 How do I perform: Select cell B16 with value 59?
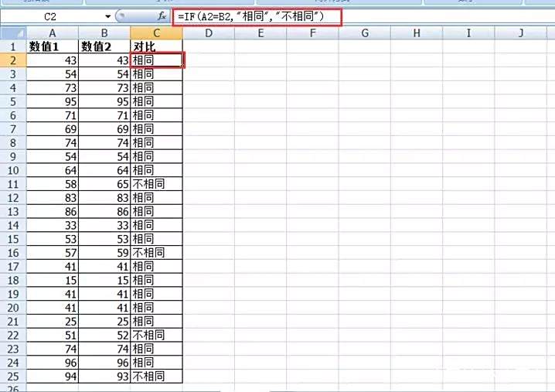tap(104, 253)
